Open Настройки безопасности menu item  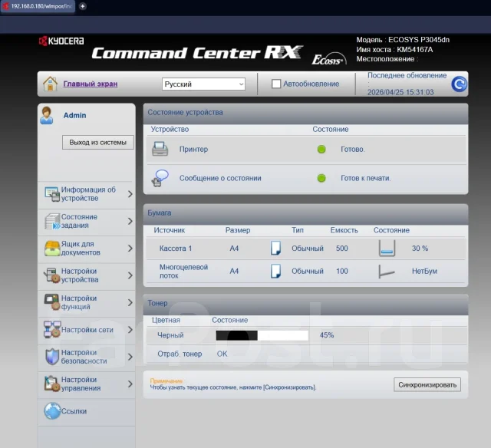pyautogui.click(x=87, y=357)
